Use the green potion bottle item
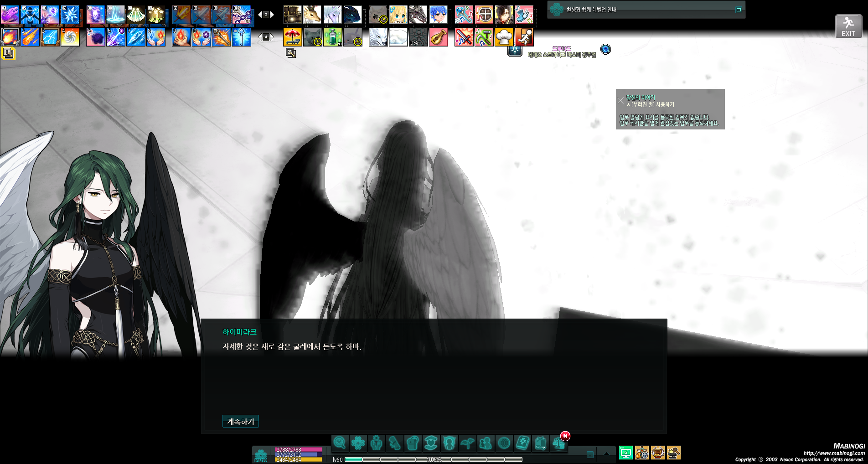 click(x=333, y=37)
